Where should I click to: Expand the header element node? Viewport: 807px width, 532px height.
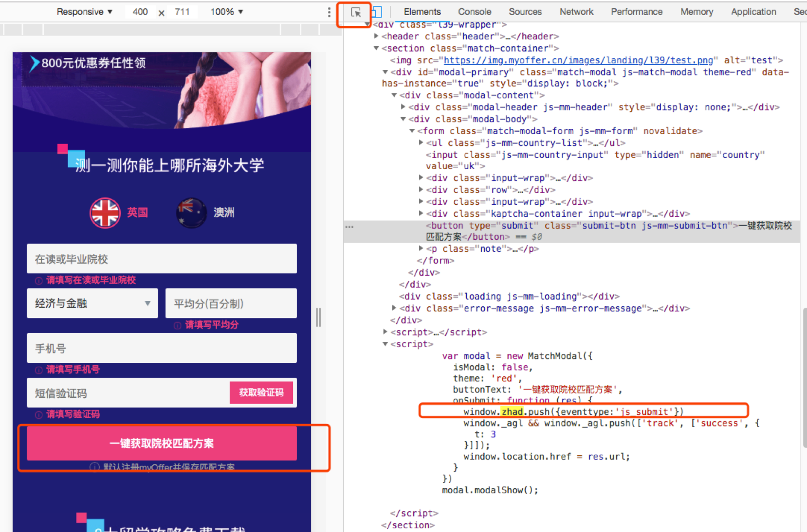pyautogui.click(x=376, y=36)
